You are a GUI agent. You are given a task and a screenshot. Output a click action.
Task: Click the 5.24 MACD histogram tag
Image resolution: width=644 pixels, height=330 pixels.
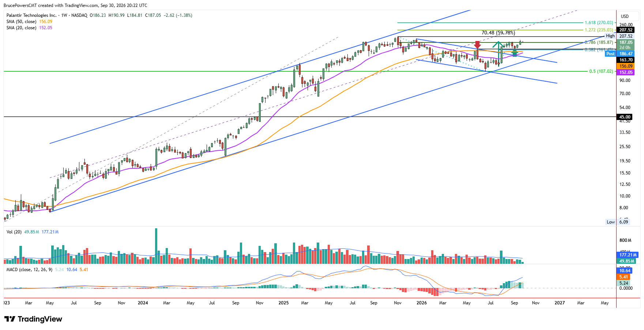coord(623,283)
